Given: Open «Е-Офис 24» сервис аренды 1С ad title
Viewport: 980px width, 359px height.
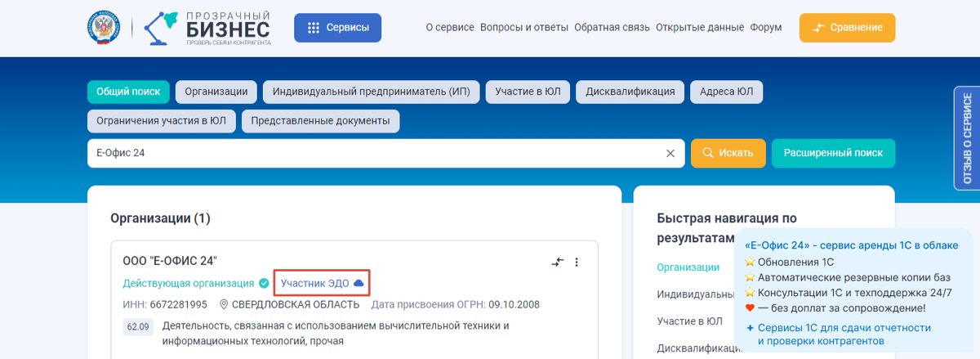Looking at the screenshot, I should tap(852, 245).
